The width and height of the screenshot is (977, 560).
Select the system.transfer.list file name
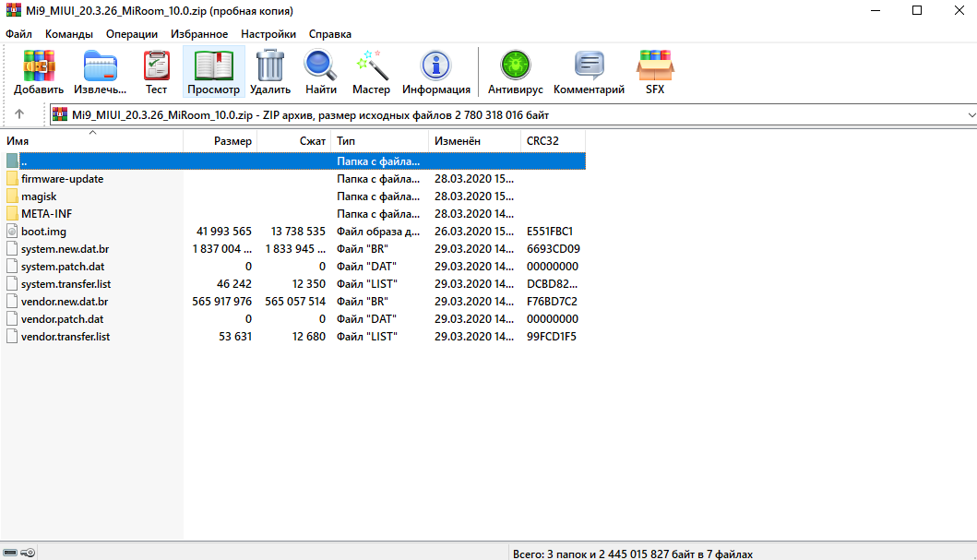tap(66, 284)
